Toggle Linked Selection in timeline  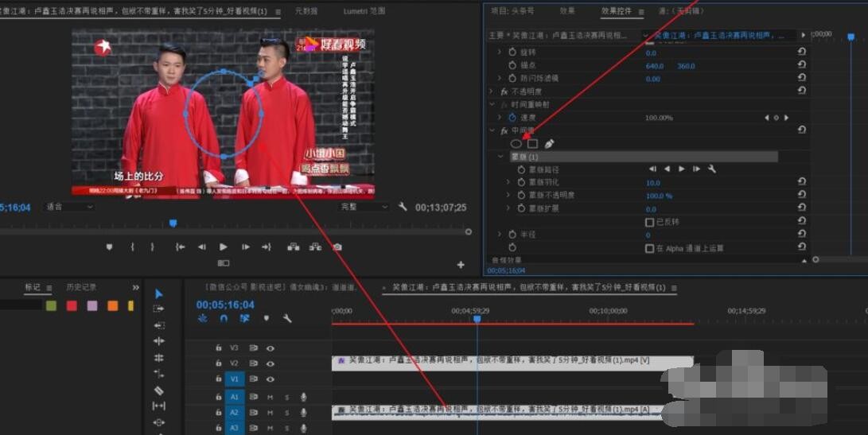tap(245, 318)
